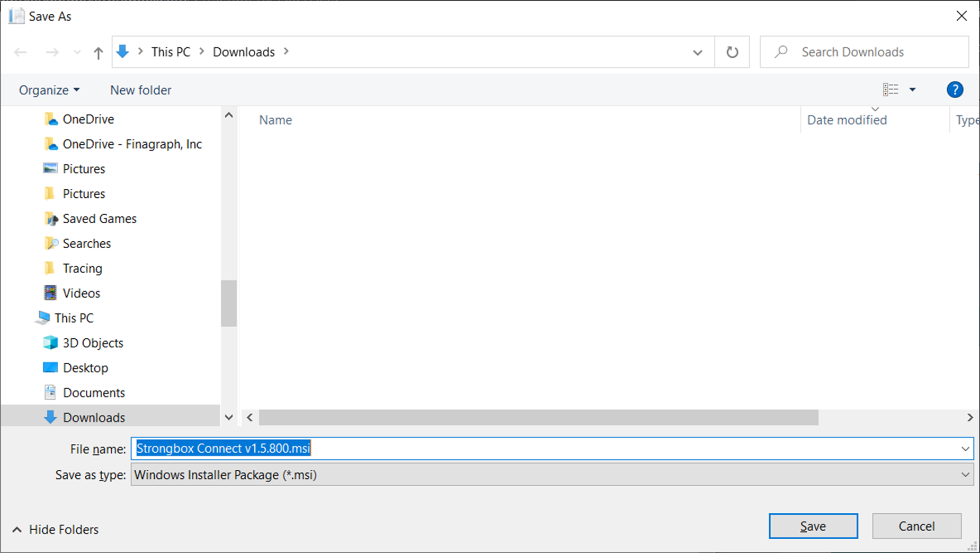Sort files by Type column
This screenshot has width=980, height=553.
tap(967, 120)
